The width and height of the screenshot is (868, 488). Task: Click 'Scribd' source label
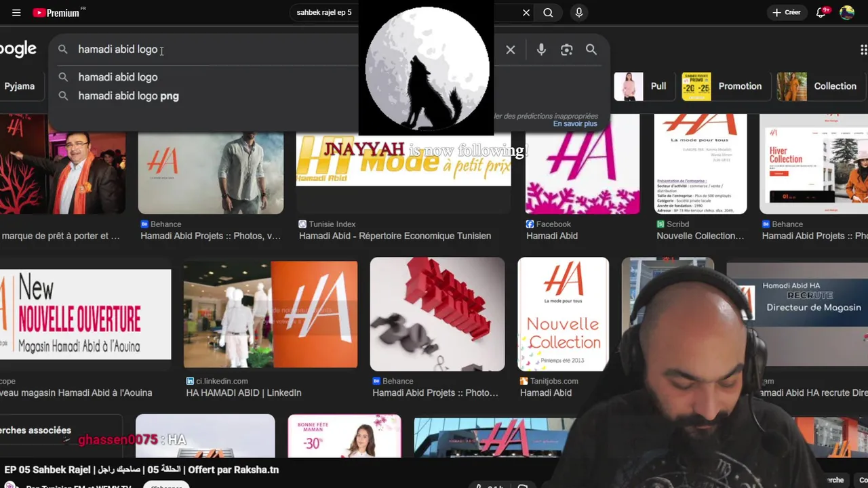(677, 224)
